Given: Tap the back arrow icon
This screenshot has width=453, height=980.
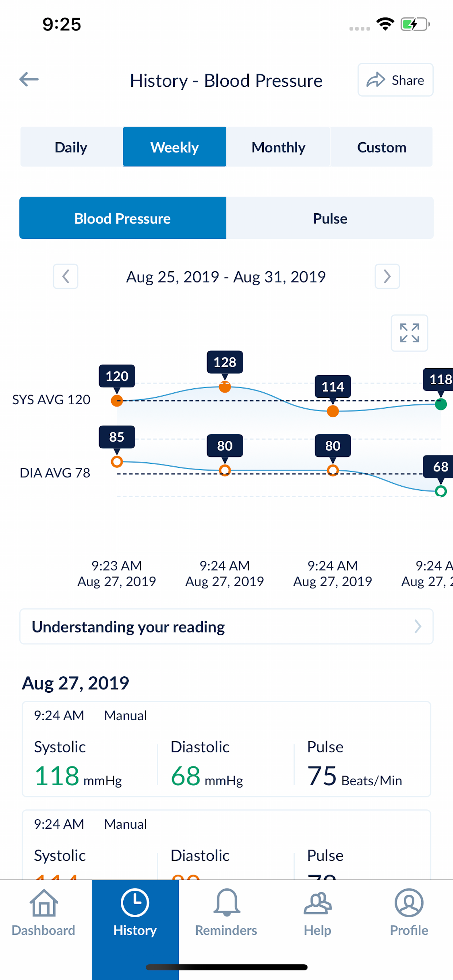Looking at the screenshot, I should [29, 79].
